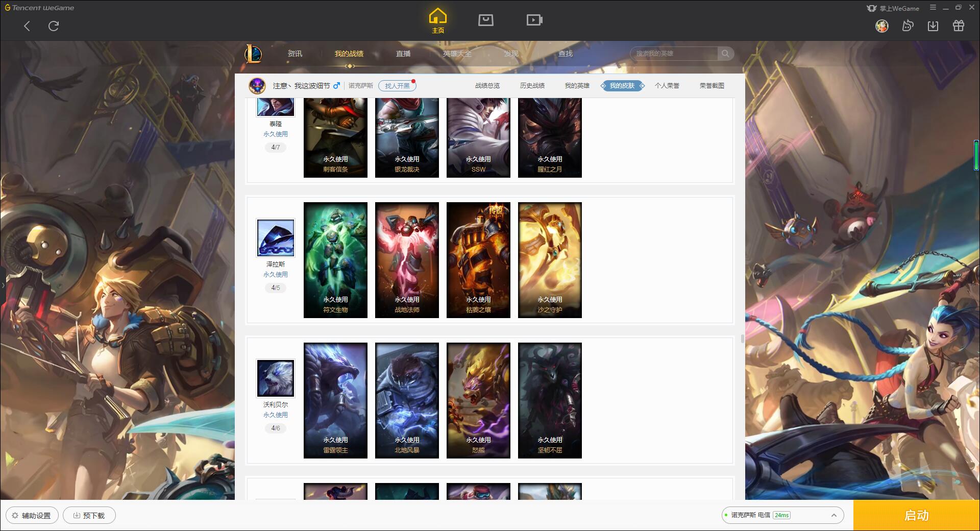Open the 坚韧不屈 skin card

pyautogui.click(x=550, y=401)
